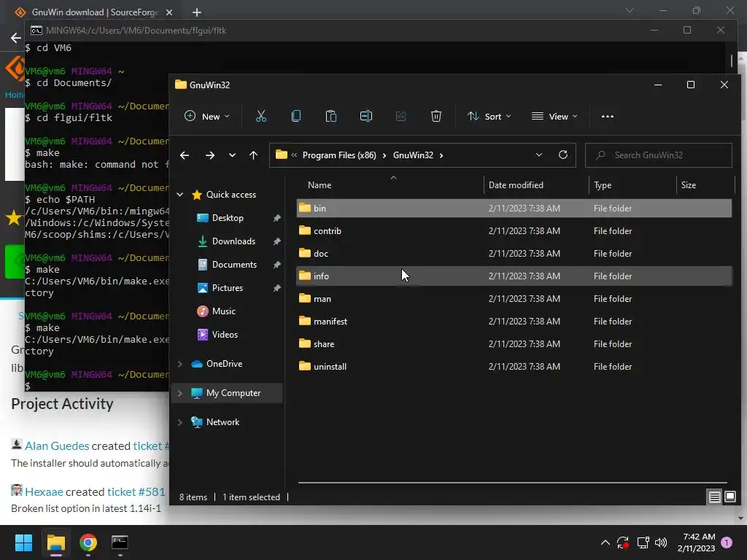Select the manifest folder

(x=514, y=322)
